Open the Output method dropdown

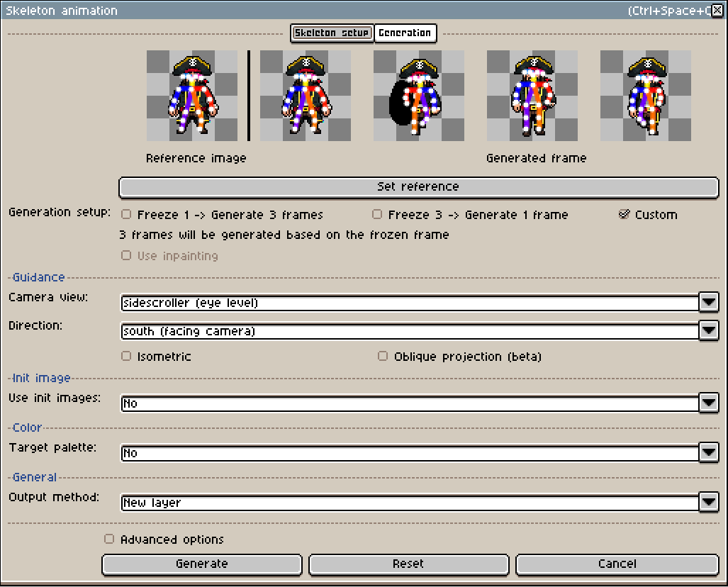pos(708,502)
